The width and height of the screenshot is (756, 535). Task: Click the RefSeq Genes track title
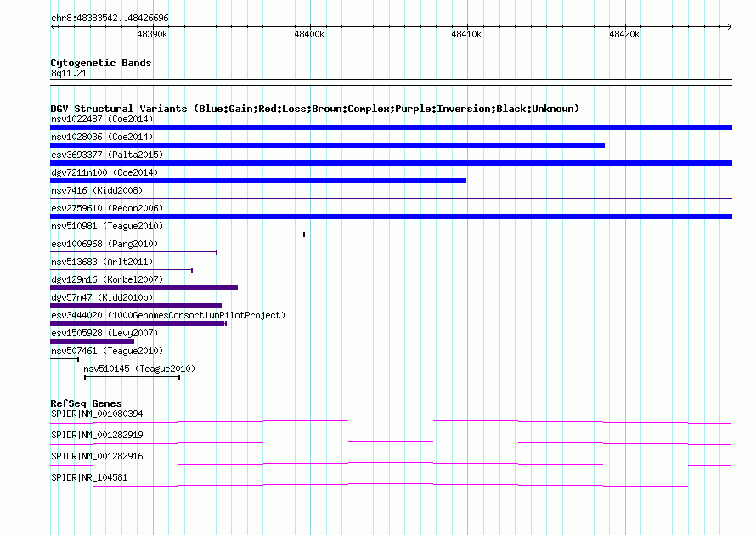86,403
